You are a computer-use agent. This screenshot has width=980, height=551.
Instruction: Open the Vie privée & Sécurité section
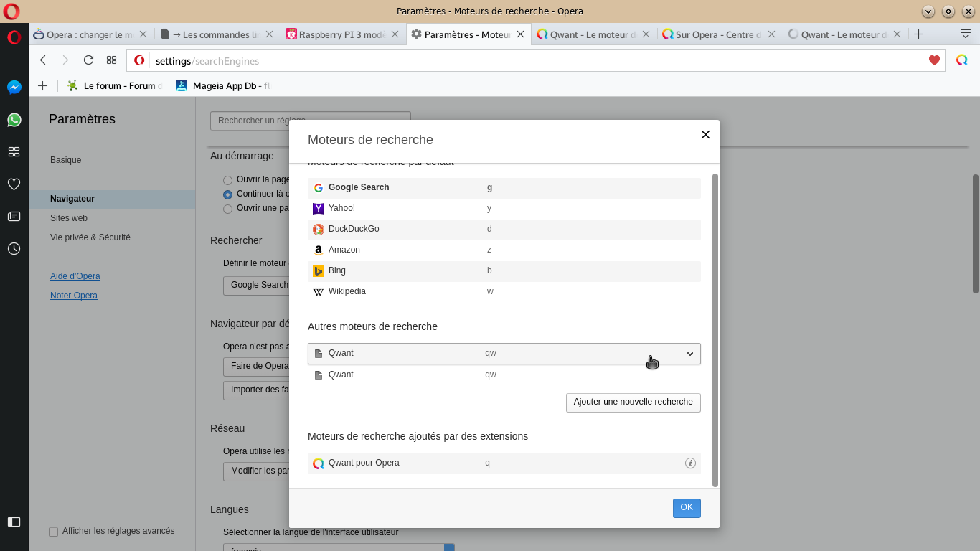(x=90, y=237)
